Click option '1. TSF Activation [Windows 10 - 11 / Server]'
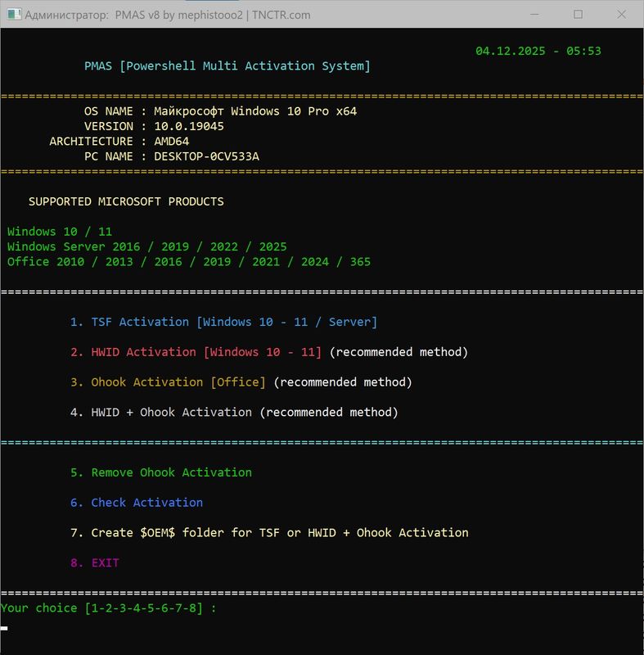 223,322
